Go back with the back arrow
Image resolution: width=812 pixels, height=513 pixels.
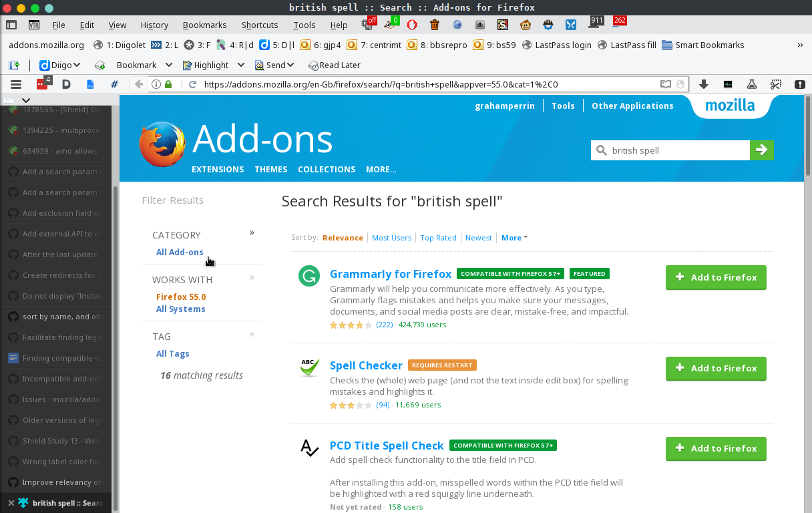pyautogui.click(x=138, y=84)
